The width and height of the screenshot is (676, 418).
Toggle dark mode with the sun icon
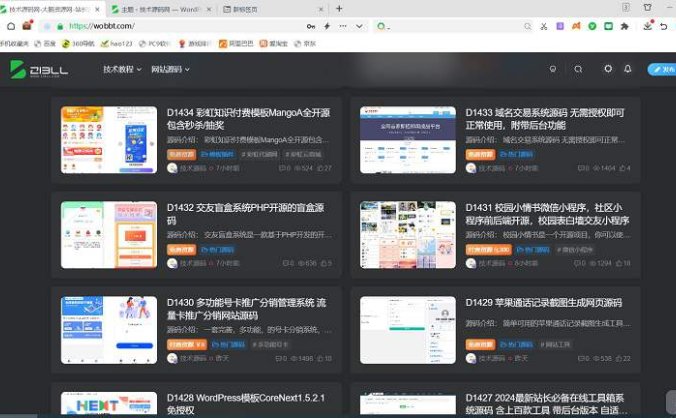(x=607, y=69)
